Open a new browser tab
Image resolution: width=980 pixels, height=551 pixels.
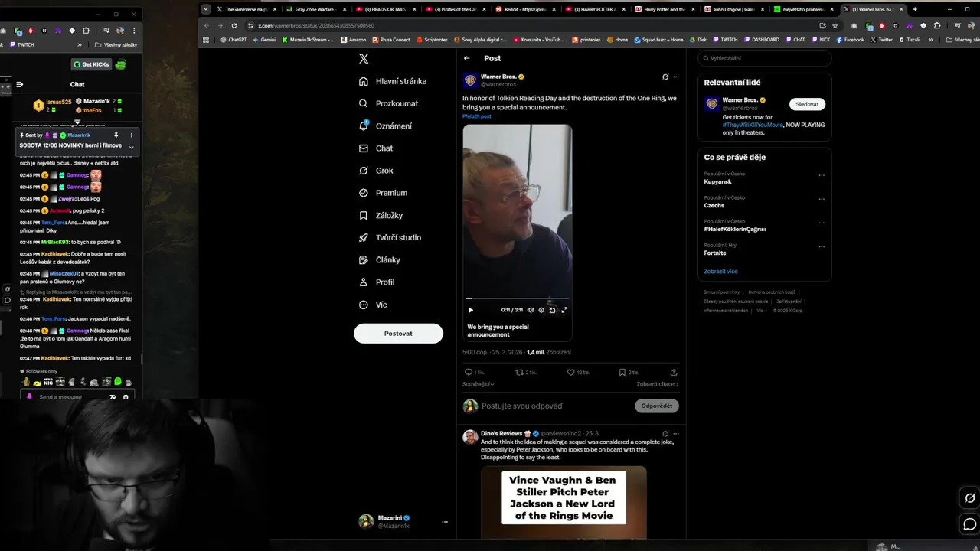point(915,9)
